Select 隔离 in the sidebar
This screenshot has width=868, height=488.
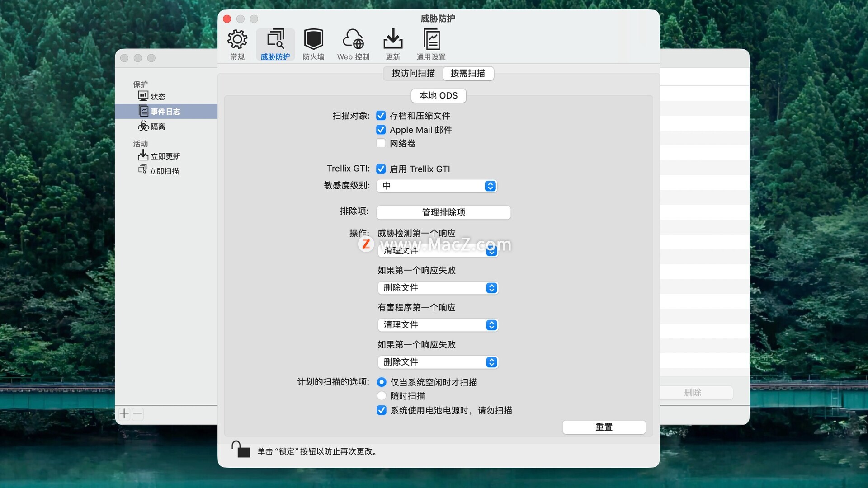point(158,127)
